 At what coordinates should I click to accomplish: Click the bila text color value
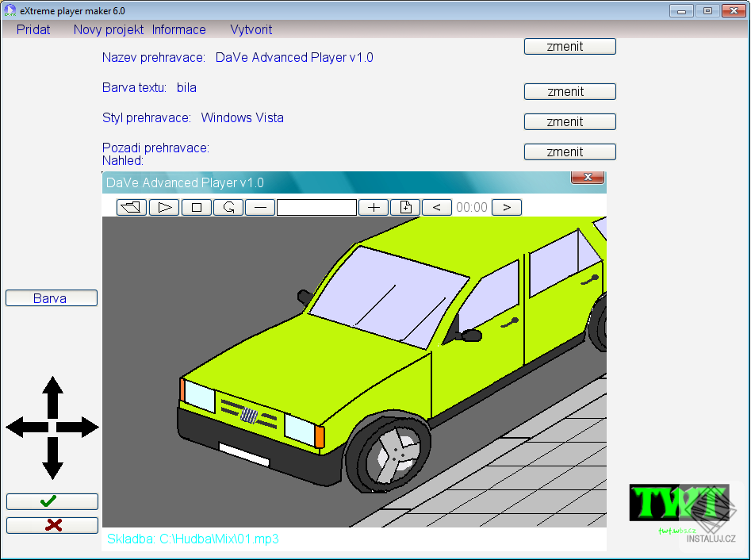[x=186, y=88]
